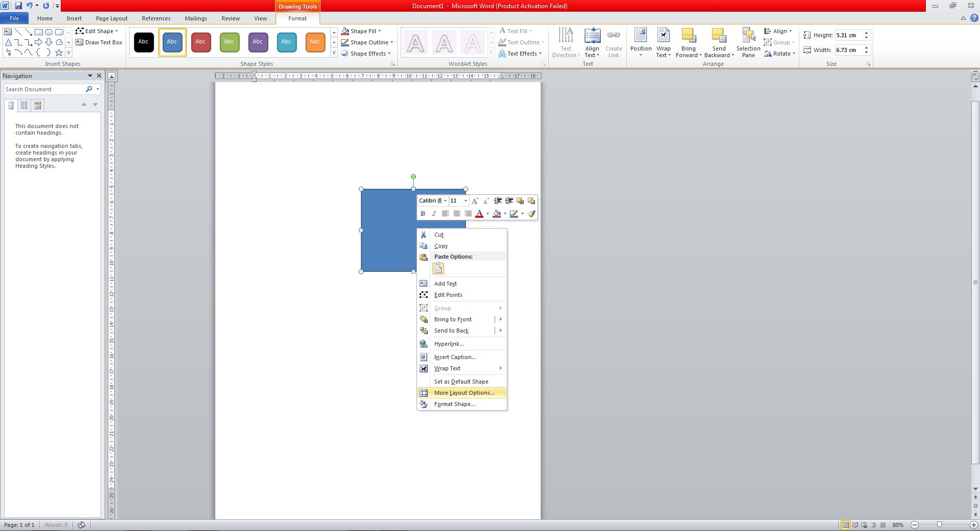
Task: Click Hyperlink in context menu
Action: [462, 344]
